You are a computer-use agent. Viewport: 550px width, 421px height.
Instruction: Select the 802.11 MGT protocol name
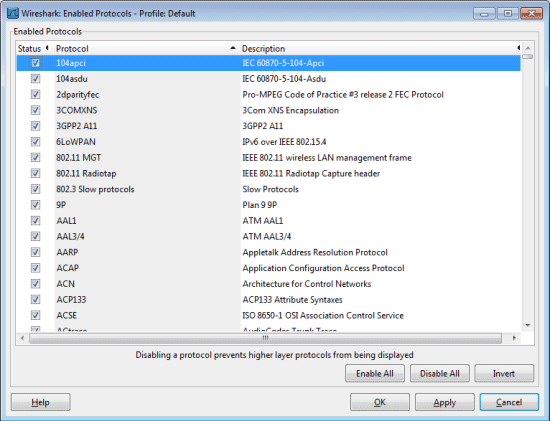tap(79, 158)
